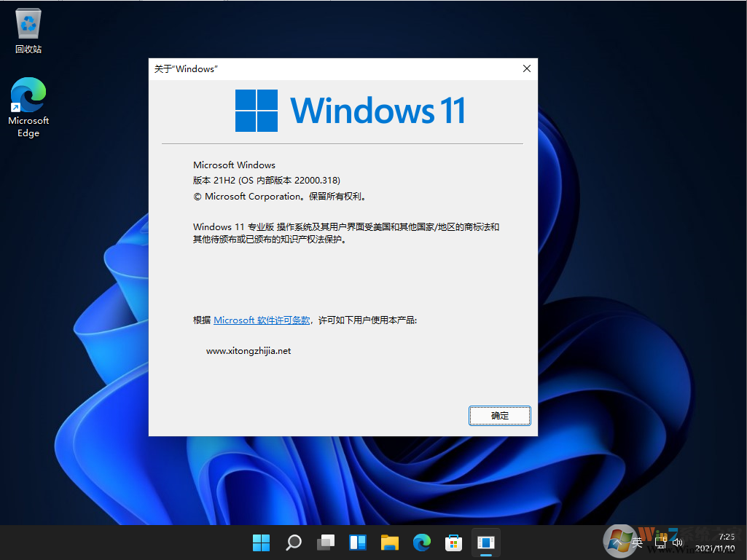Open the Widgets panel
The width and height of the screenshot is (747, 560).
tap(357, 543)
